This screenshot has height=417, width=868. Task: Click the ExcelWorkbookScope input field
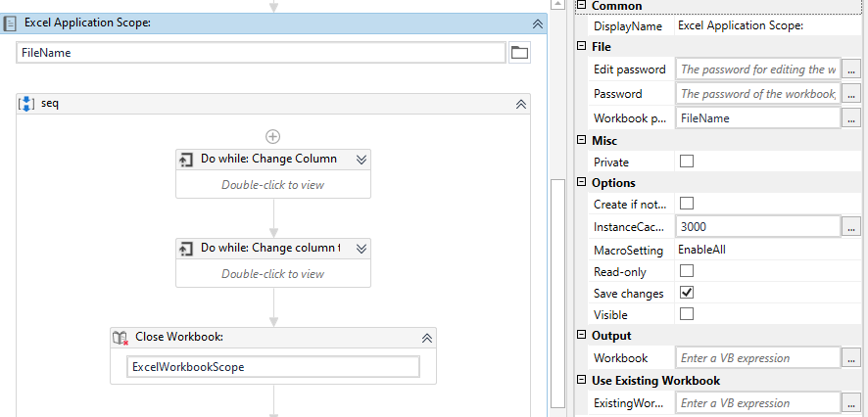coord(273,367)
